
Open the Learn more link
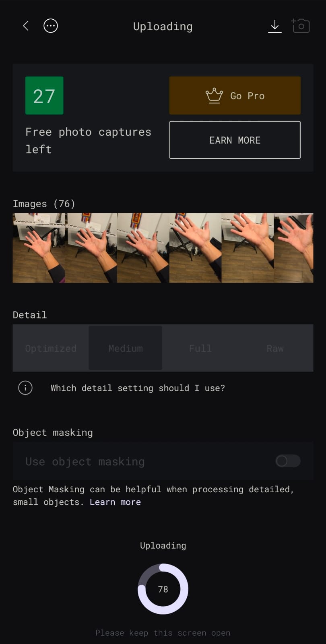(115, 502)
